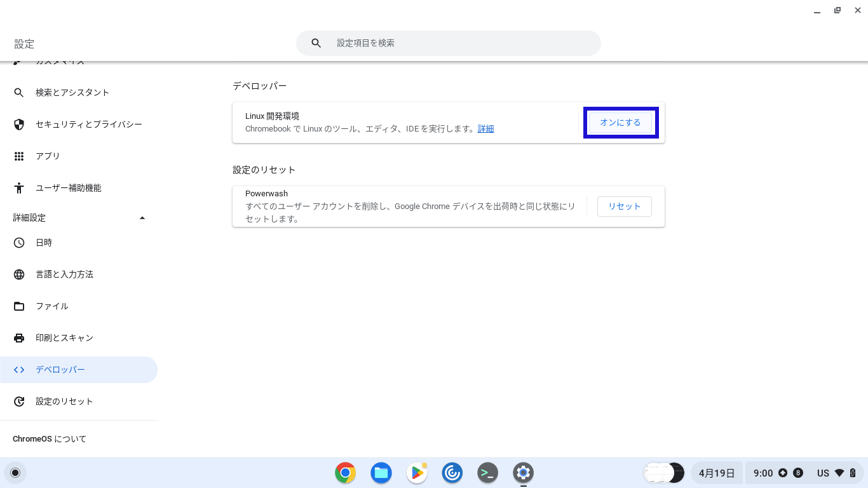Collapse the 詳細設定 advanced section
Viewport: 868px width, 488px height.
(x=142, y=218)
